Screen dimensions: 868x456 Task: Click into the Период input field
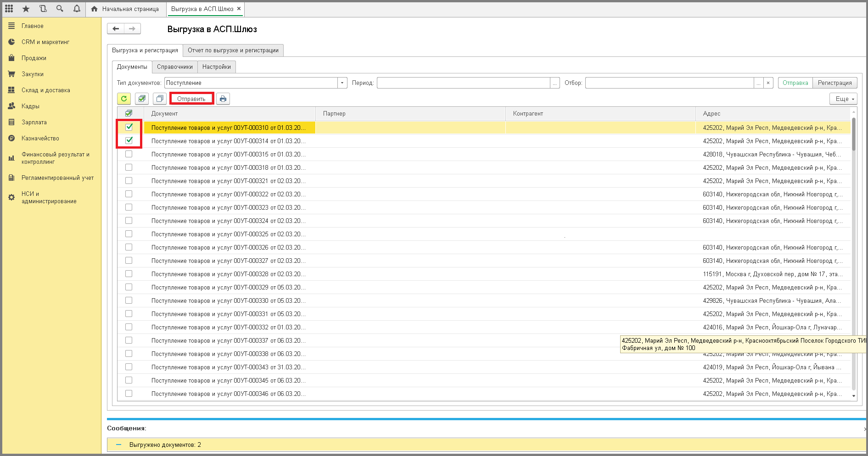463,83
